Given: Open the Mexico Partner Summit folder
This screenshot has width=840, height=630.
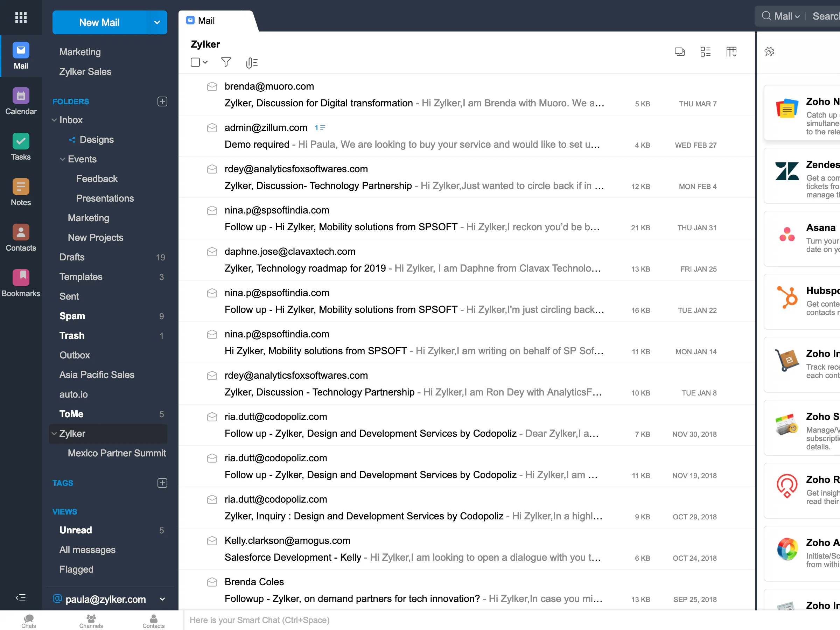Looking at the screenshot, I should pos(117,453).
